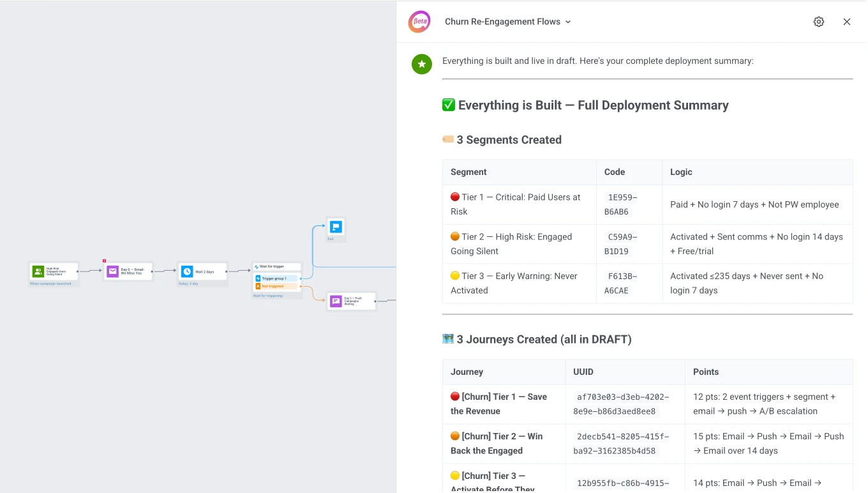Click the clock icon on the Wait 2 days node
The height and width of the screenshot is (493, 868).
coord(188,271)
